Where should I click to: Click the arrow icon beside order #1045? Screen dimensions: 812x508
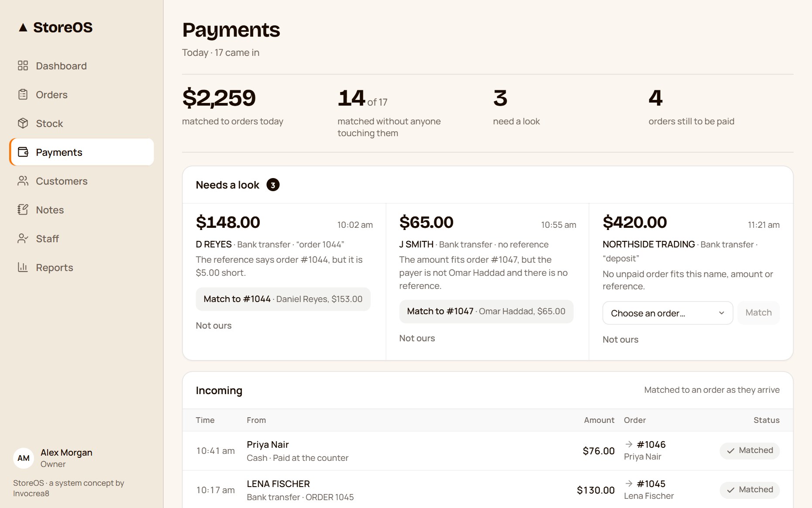(629, 484)
